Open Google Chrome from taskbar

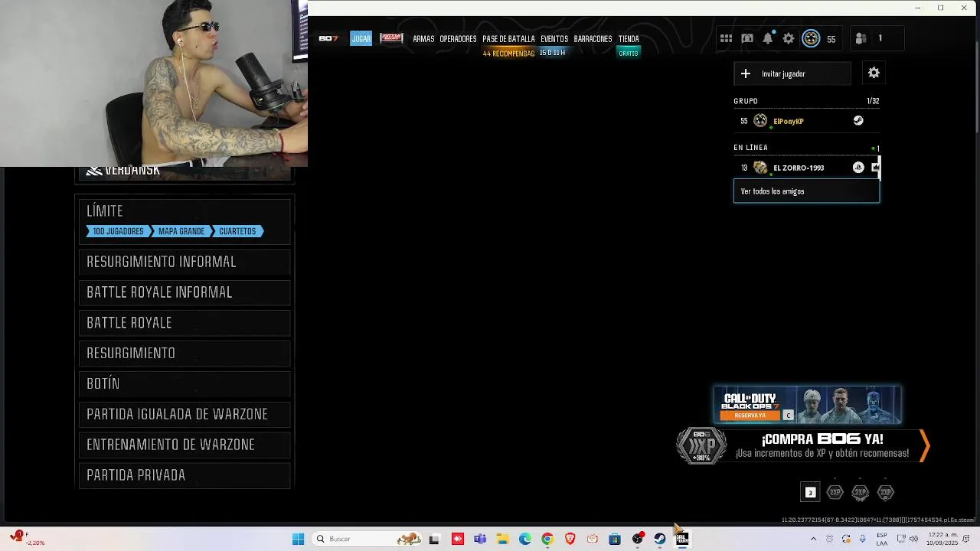point(547,539)
